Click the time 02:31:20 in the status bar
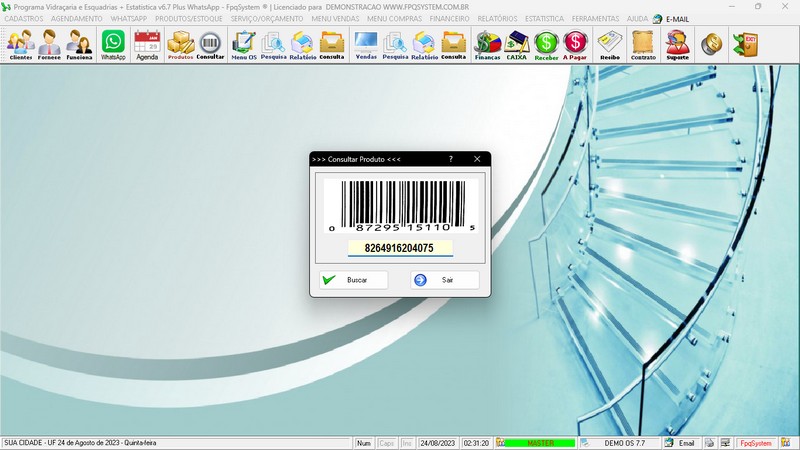This screenshot has width=800, height=450. click(476, 443)
